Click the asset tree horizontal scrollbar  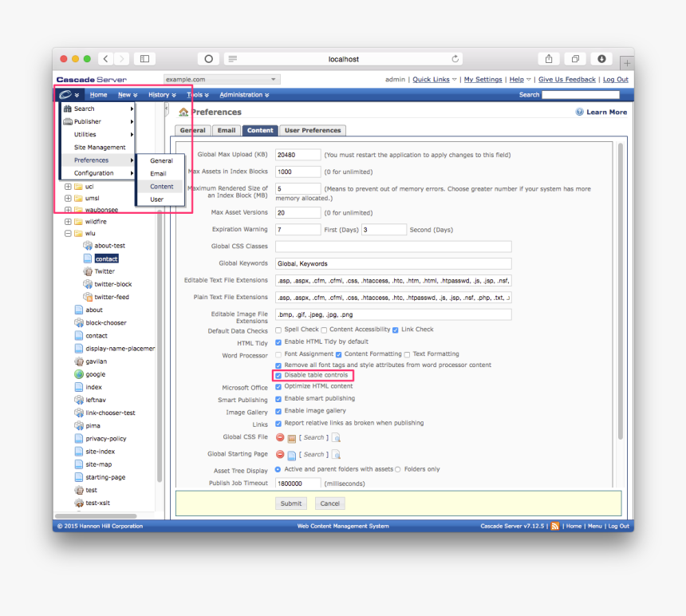tap(97, 515)
